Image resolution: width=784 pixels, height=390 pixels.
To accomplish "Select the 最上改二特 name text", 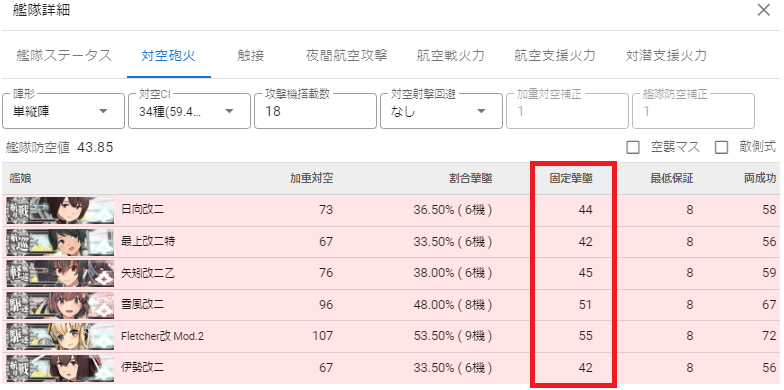I will point(148,242).
